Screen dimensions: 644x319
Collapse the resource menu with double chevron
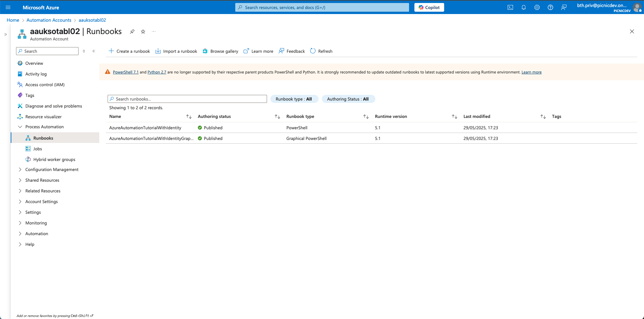(x=94, y=51)
